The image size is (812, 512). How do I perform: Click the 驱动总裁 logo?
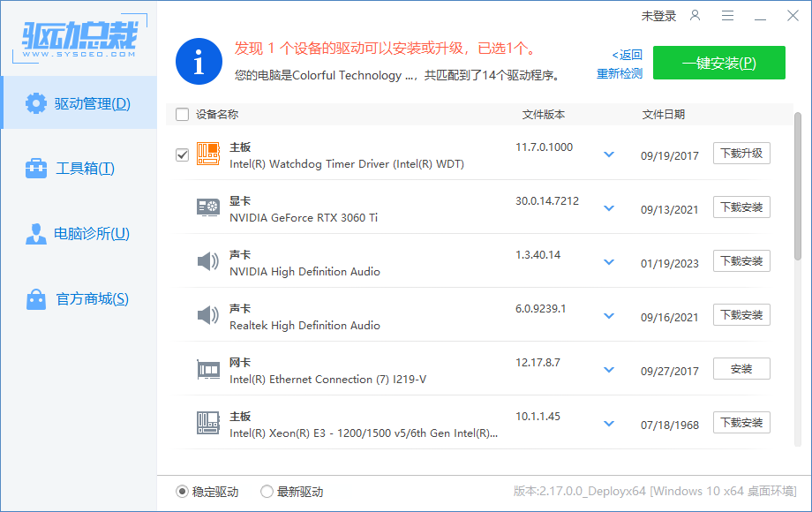click(x=79, y=39)
